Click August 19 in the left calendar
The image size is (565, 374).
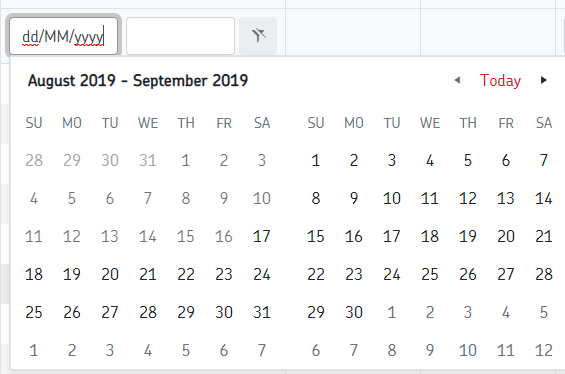click(72, 274)
